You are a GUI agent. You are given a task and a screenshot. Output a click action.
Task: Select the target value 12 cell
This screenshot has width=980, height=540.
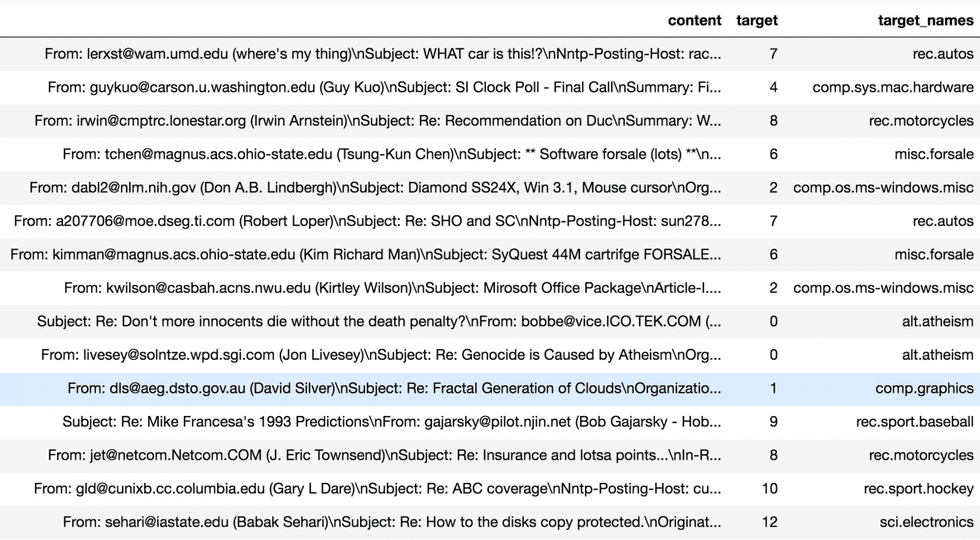point(769,522)
